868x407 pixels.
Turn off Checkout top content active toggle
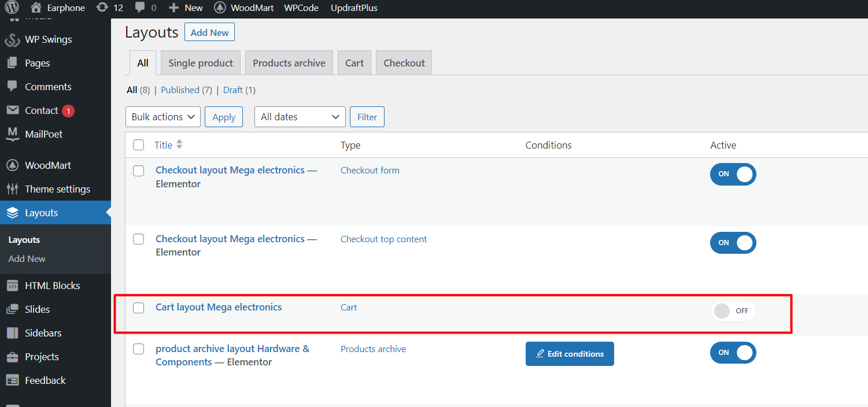tap(733, 243)
